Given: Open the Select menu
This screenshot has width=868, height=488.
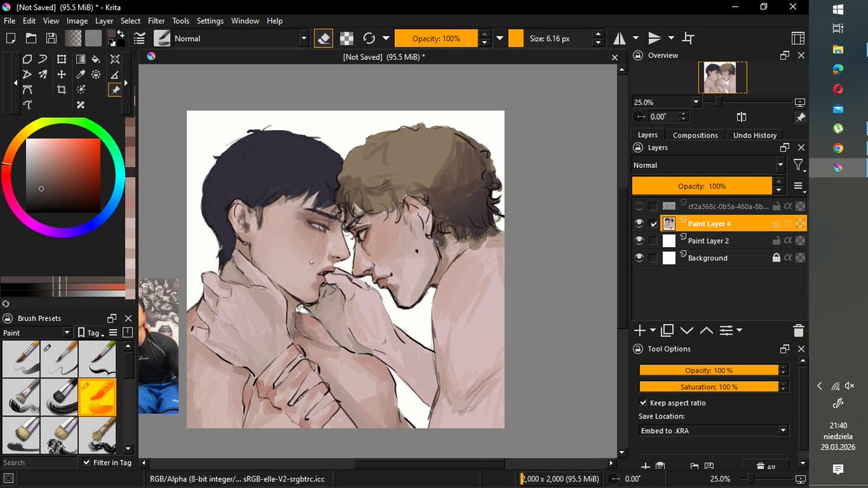Looking at the screenshot, I should point(130,21).
